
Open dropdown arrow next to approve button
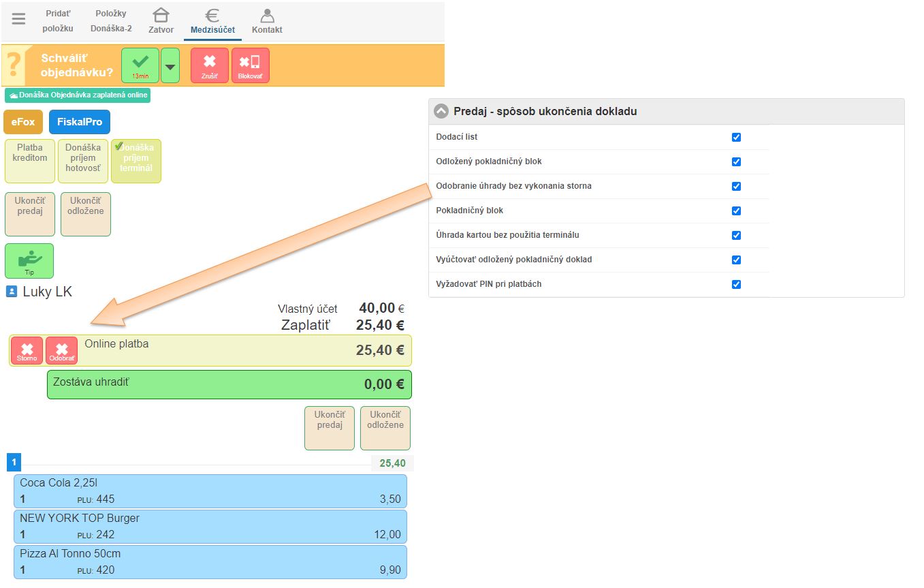pos(170,66)
